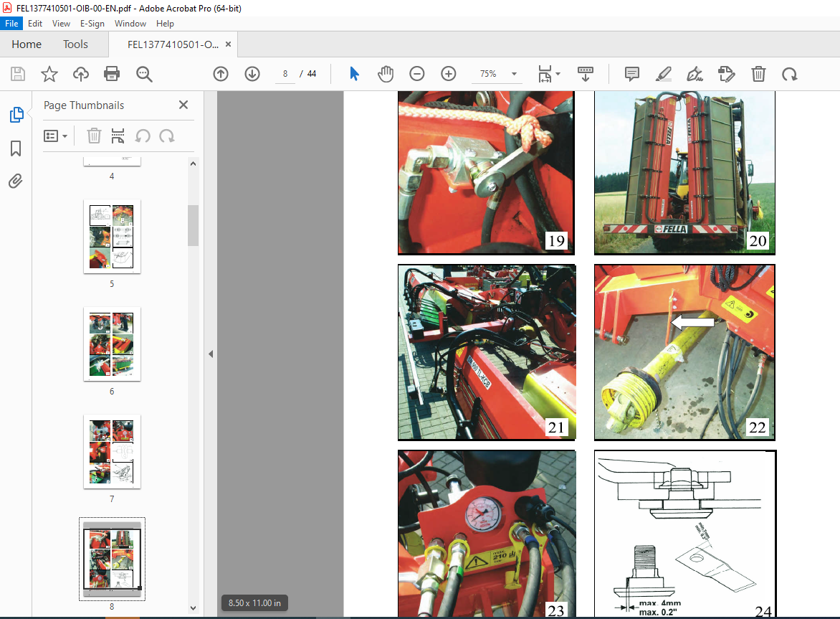This screenshot has height=619, width=840.
Task: Open the View menu
Action: pyautogui.click(x=61, y=24)
